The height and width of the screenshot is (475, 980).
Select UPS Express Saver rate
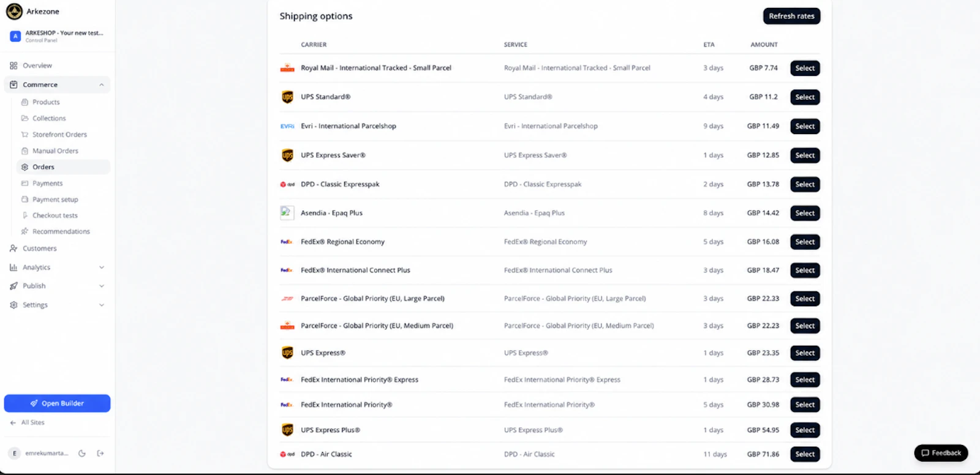805,155
